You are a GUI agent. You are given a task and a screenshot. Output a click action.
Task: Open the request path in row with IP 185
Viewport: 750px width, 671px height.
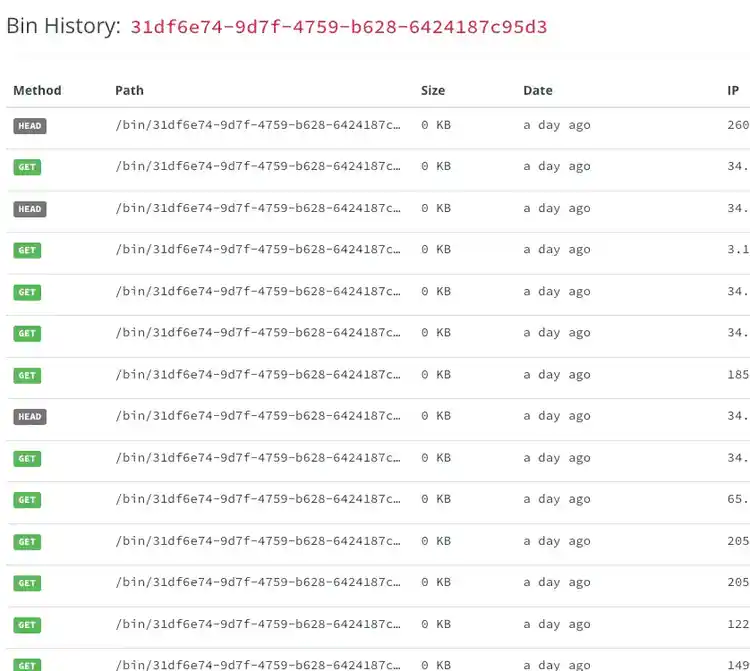[x=258, y=375]
